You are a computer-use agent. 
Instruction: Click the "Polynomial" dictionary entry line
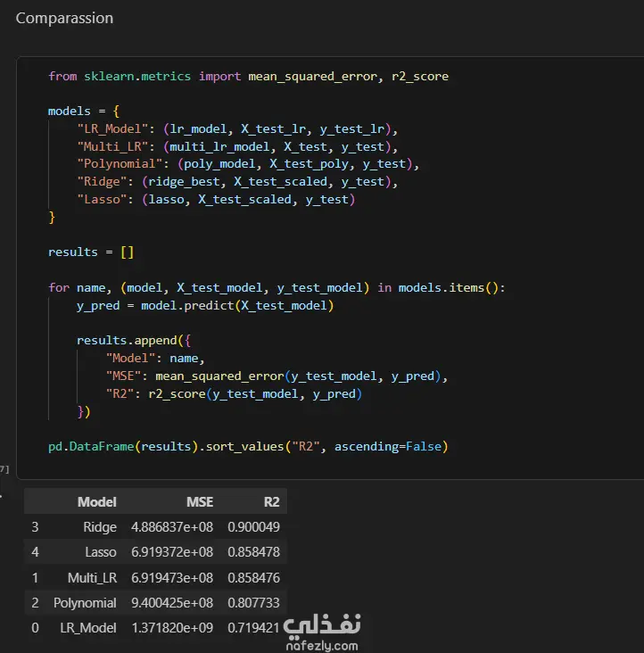coord(248,164)
